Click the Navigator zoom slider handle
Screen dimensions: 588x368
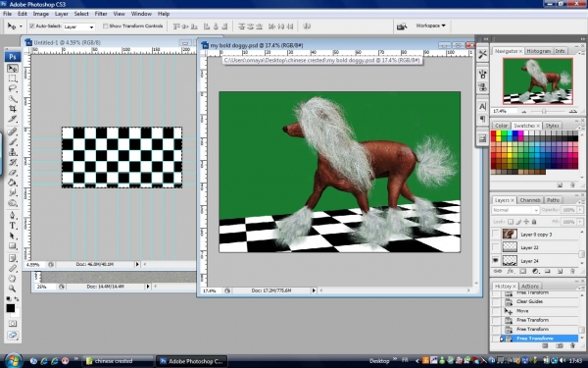(x=543, y=111)
